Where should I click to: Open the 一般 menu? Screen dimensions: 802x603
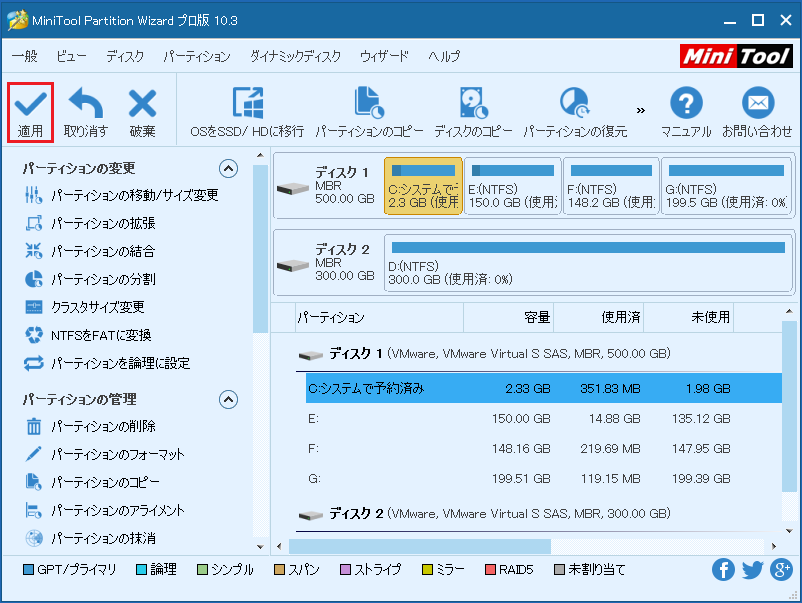coord(25,56)
